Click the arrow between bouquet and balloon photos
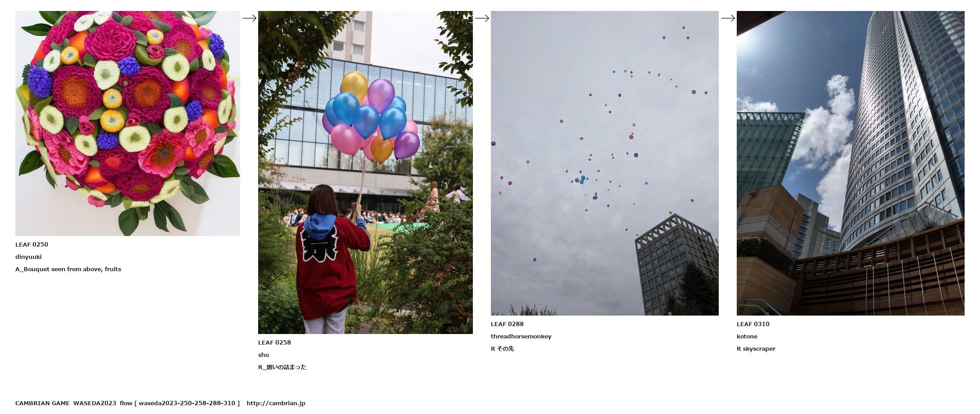 [x=249, y=18]
